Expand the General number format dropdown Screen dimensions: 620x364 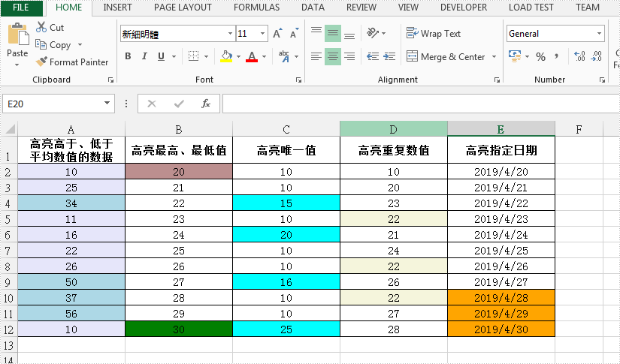[599, 34]
